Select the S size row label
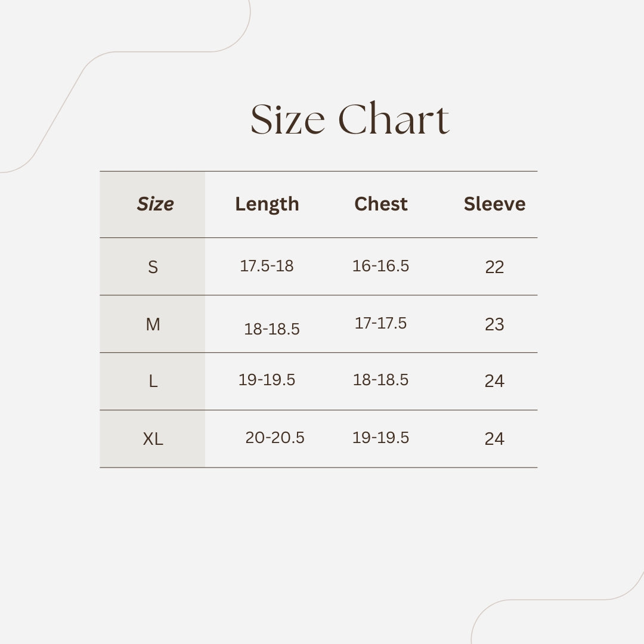 click(x=153, y=267)
